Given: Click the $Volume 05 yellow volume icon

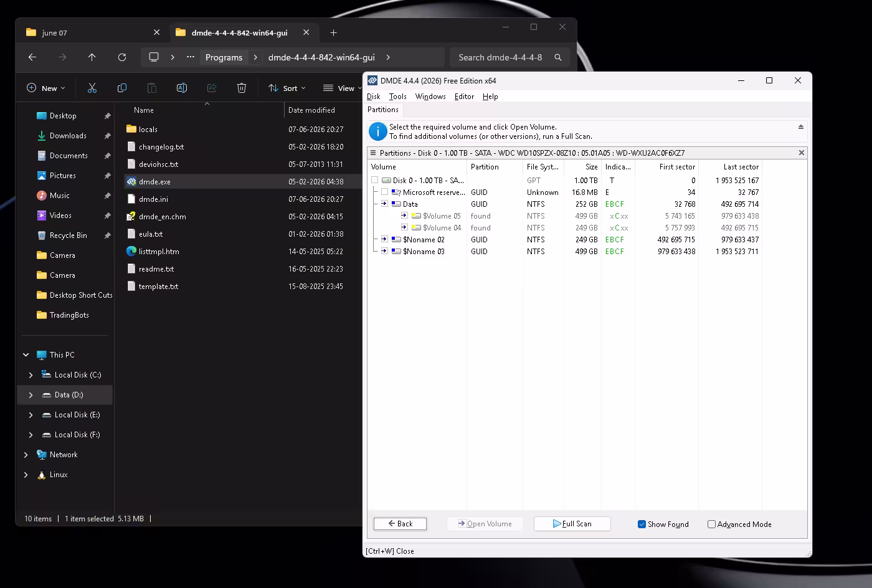Looking at the screenshot, I should [x=416, y=216].
